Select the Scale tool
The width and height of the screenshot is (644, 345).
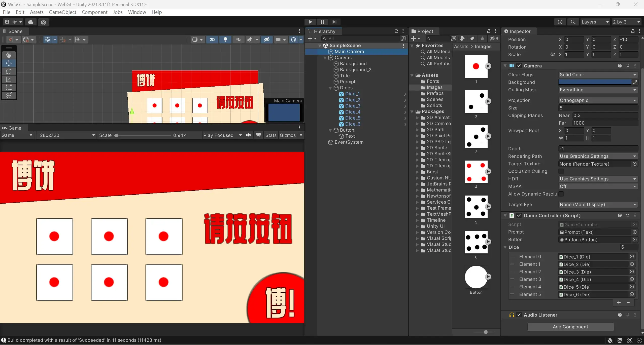9,79
